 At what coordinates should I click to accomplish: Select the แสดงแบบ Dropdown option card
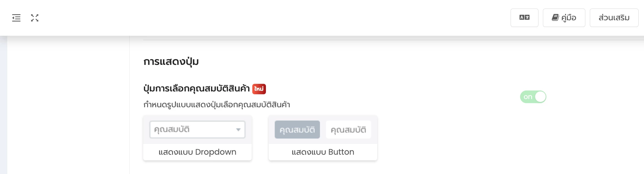tap(197, 138)
